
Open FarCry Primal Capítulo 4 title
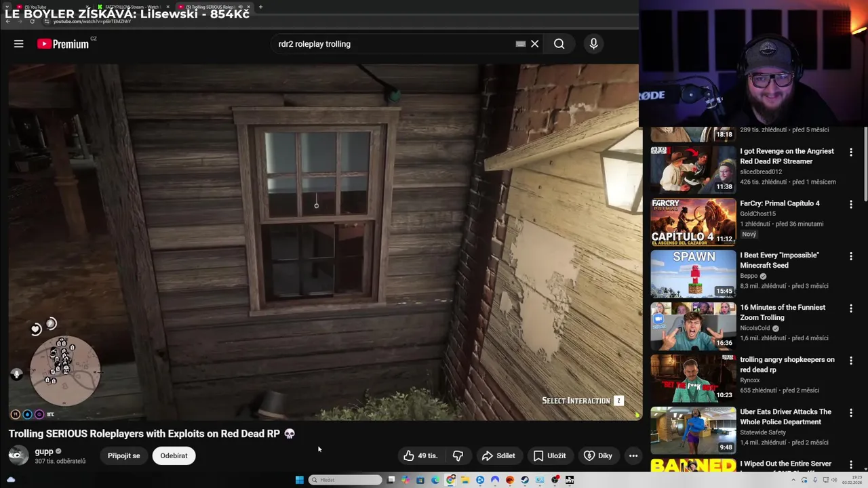point(780,203)
